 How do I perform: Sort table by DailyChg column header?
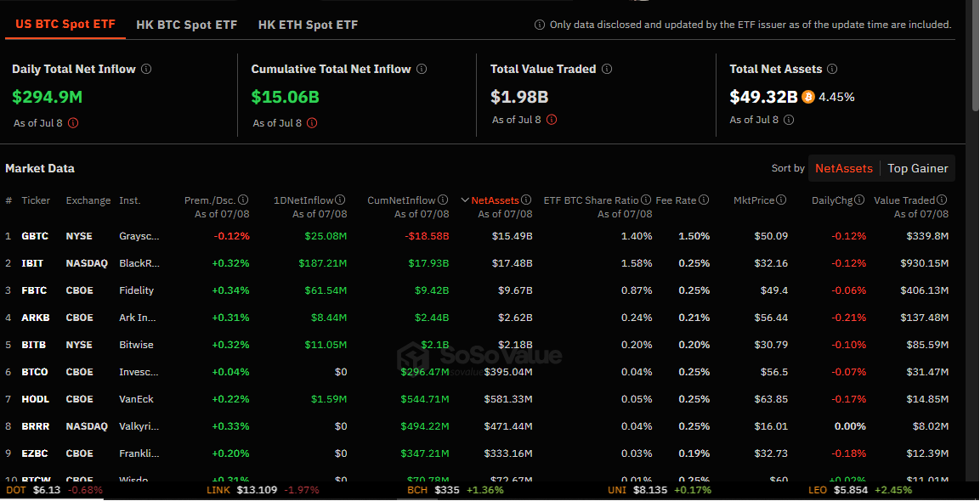click(832, 200)
